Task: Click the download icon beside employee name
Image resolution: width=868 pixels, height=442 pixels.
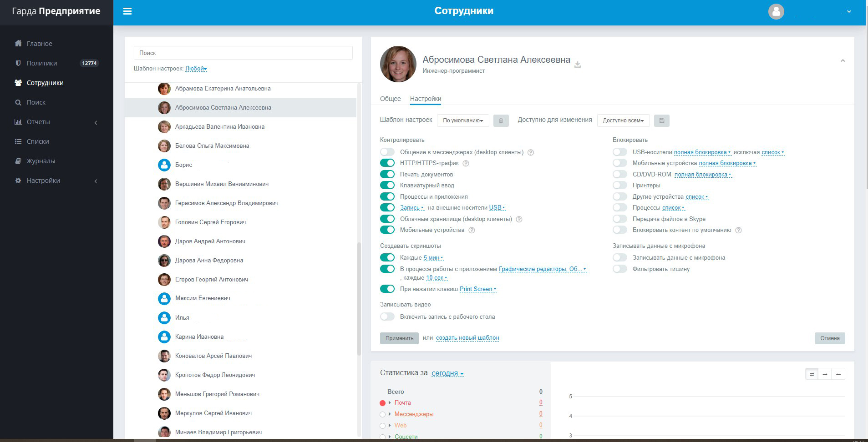Action: point(578,65)
